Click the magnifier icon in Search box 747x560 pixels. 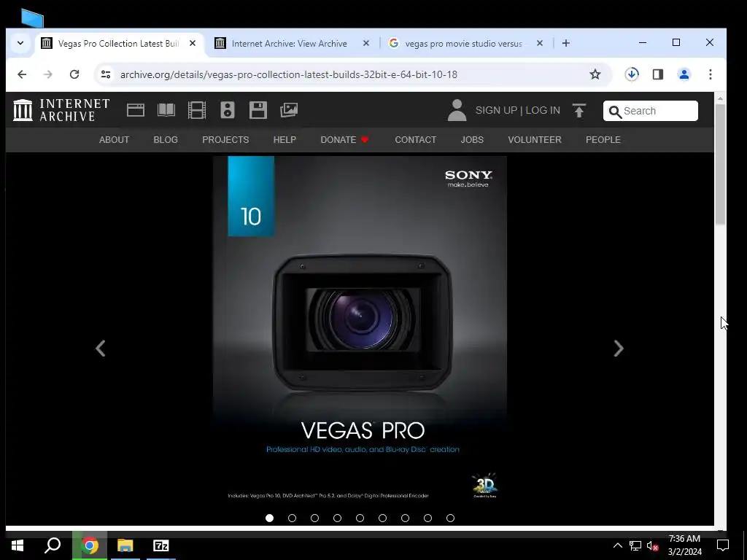(615, 112)
